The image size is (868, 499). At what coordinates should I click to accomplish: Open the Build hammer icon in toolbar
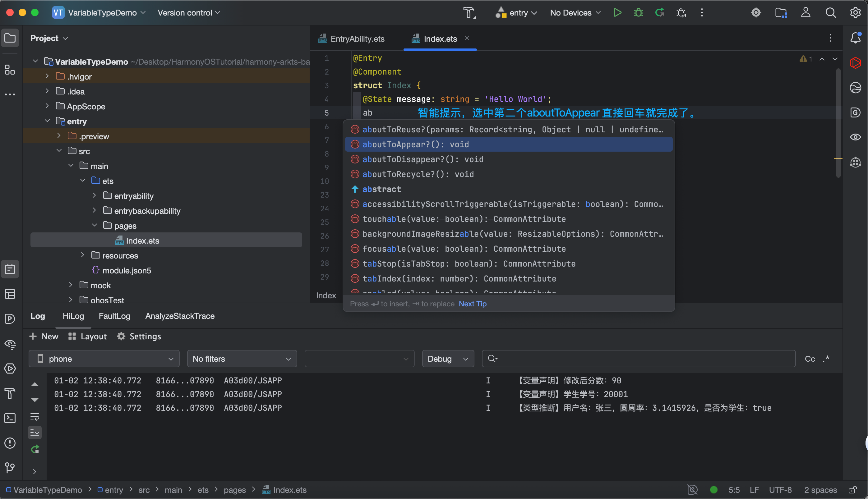[469, 13]
